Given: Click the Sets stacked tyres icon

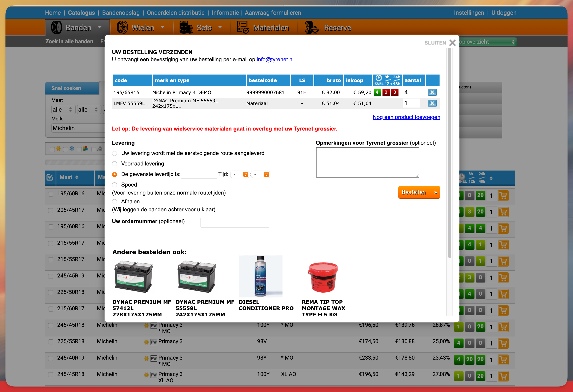Looking at the screenshot, I should click(x=186, y=27).
